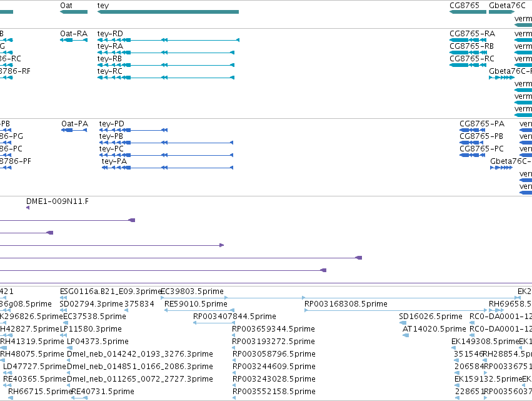Click the ESG0116a.B21_E09.3prime EST label

[x=110, y=292]
